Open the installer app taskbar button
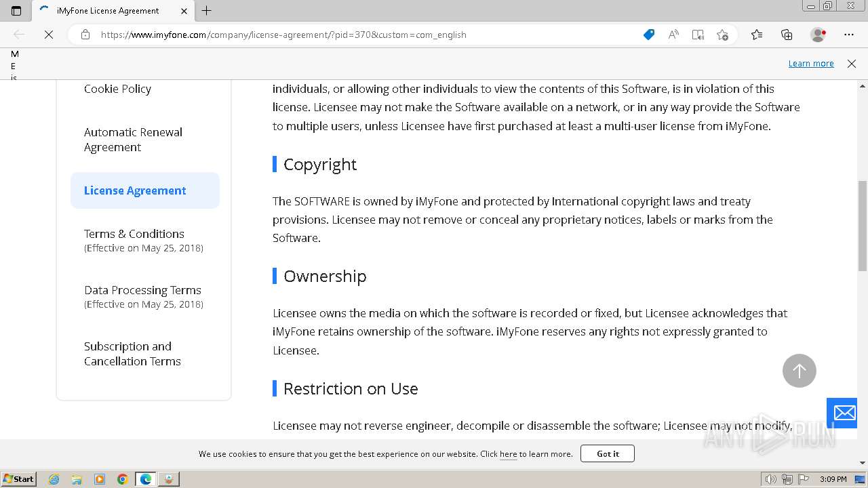 tap(169, 479)
